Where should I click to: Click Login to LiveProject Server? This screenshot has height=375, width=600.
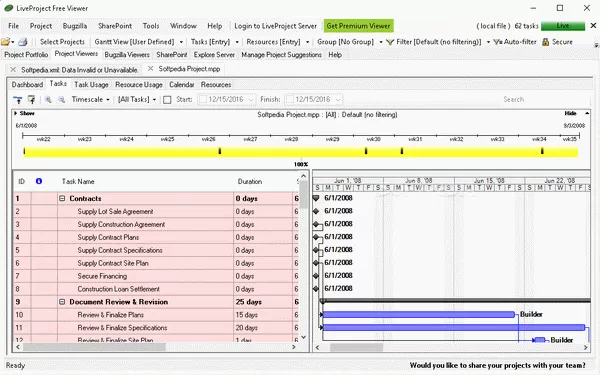point(276,26)
